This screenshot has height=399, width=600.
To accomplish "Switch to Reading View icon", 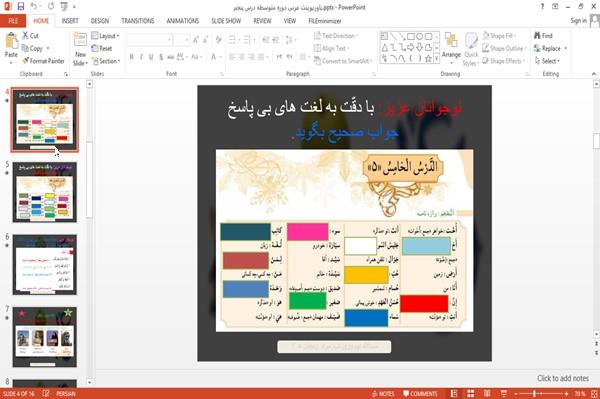I will (x=487, y=394).
